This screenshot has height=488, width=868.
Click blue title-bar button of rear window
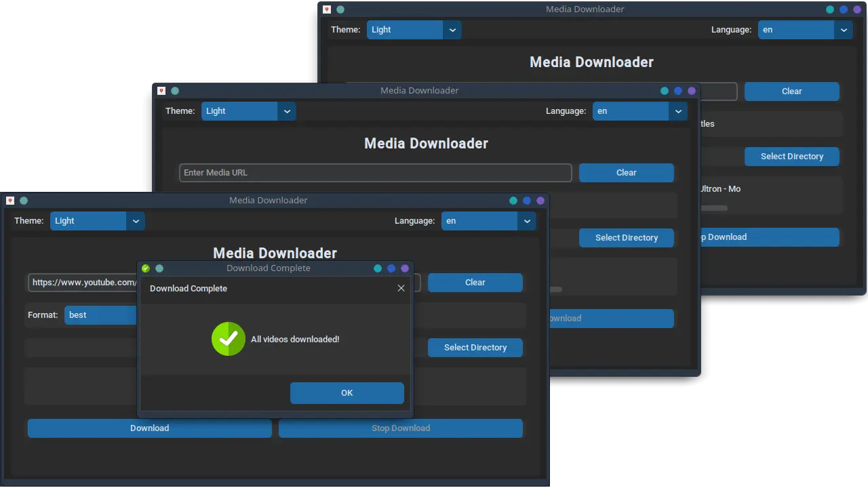coord(844,9)
